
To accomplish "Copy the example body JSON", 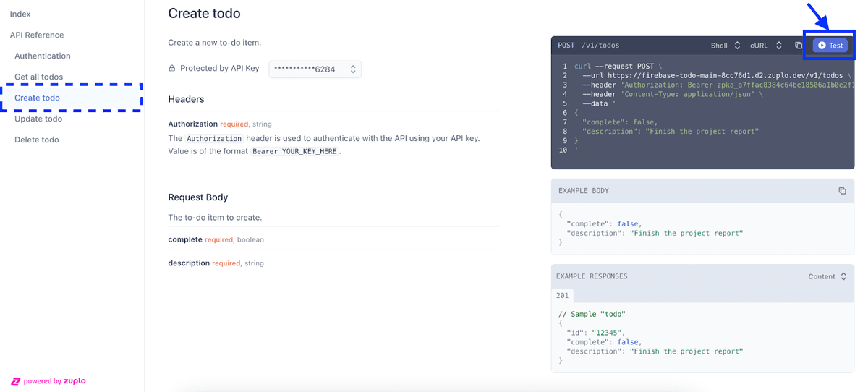I will 842,191.
